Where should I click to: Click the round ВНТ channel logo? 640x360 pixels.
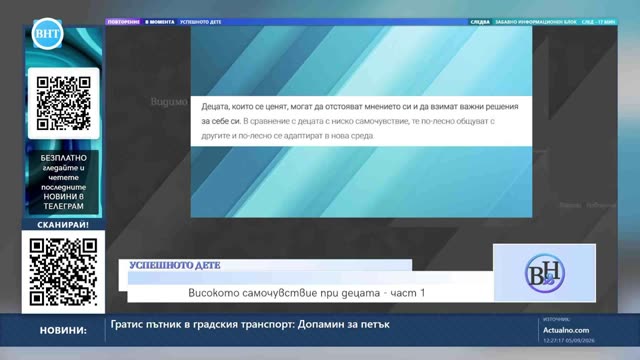click(47, 33)
